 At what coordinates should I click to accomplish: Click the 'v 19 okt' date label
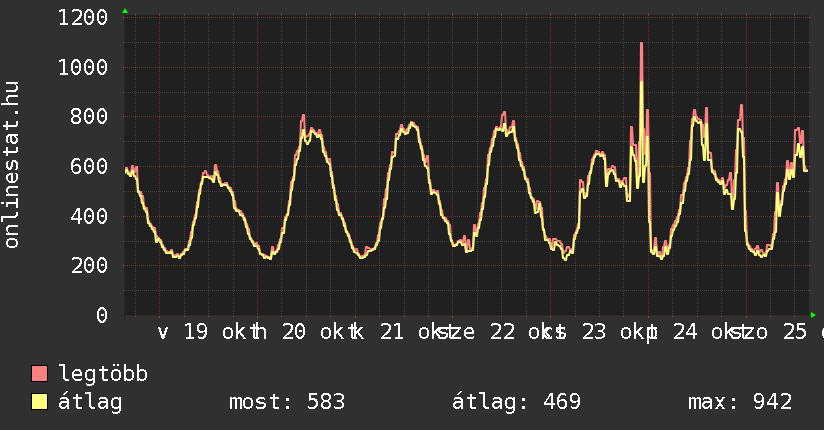pyautogui.click(x=197, y=331)
